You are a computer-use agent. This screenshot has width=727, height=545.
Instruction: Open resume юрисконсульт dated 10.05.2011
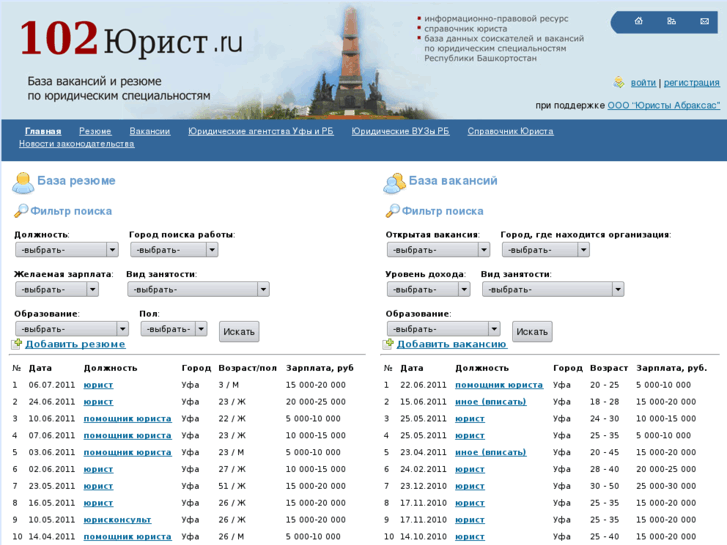[x=117, y=519]
